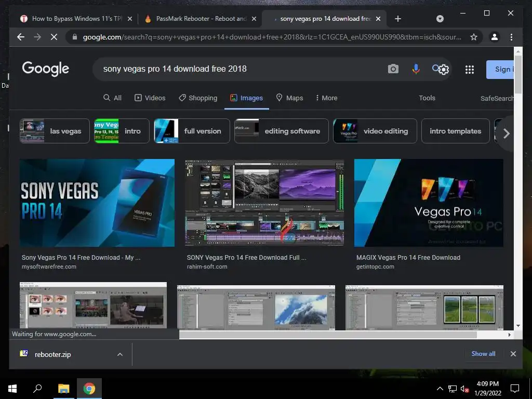
Task: Open the SONY VEGAS PRO 14 box image
Action: tap(97, 203)
